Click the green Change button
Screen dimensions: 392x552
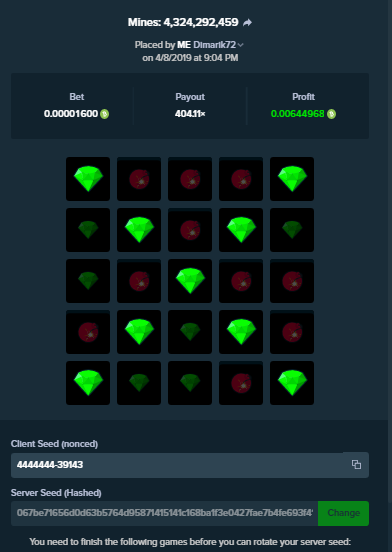343,513
